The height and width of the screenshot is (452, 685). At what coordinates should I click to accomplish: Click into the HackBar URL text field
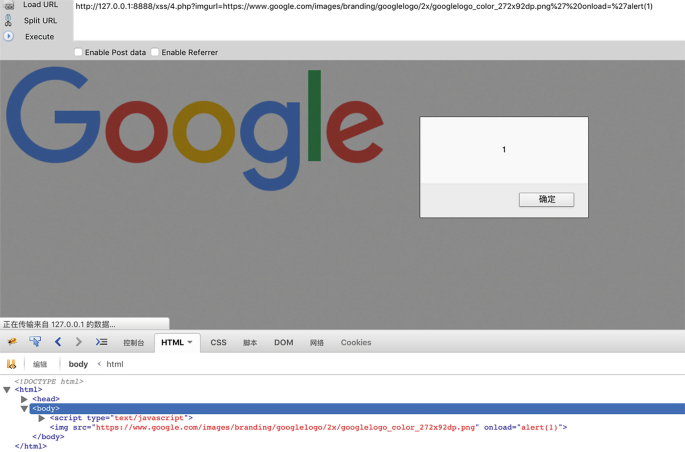tap(379, 20)
